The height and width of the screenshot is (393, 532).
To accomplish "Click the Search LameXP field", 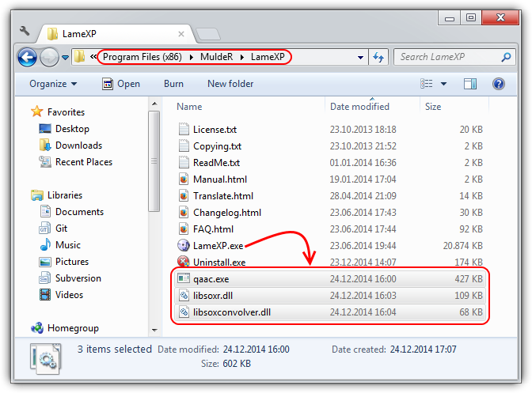I will pos(454,57).
